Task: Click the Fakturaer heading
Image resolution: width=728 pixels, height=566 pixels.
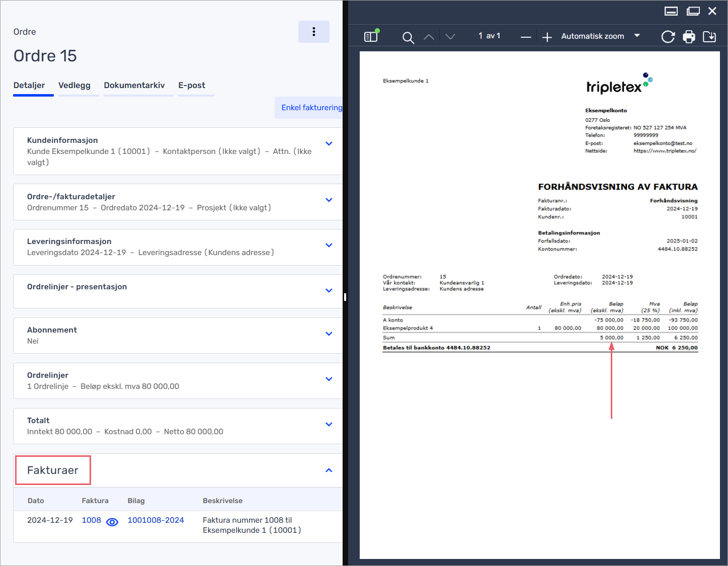Action: pos(53,470)
